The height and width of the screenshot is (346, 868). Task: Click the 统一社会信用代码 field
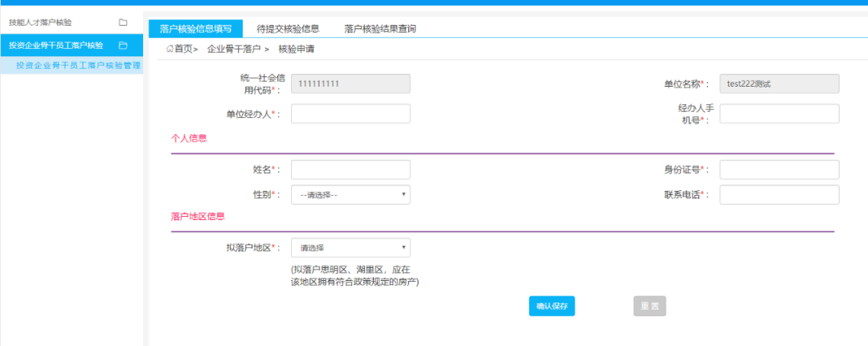350,84
